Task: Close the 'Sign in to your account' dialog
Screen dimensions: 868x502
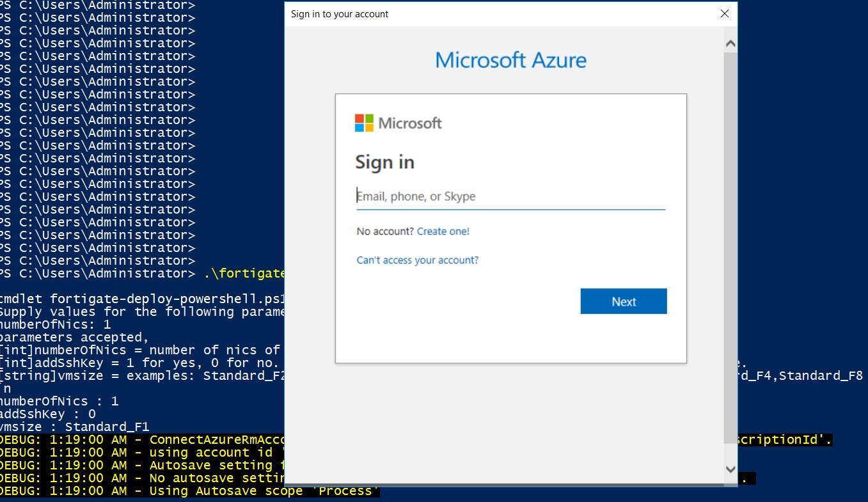Action: pos(725,13)
